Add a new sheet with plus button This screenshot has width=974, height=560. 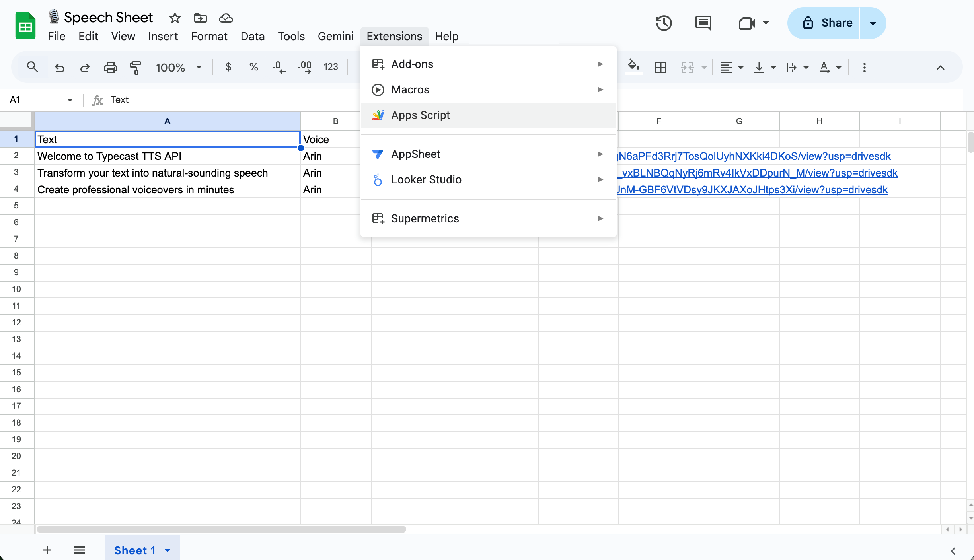tap(47, 550)
